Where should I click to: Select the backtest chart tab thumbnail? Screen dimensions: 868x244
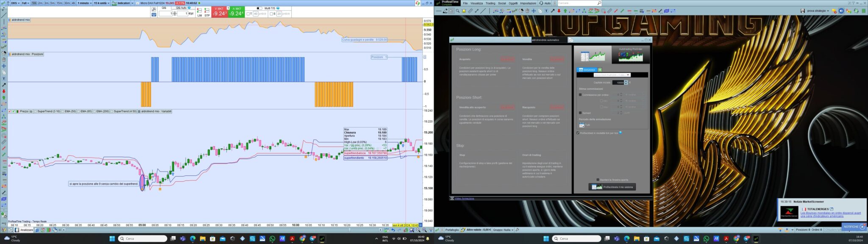(x=593, y=55)
